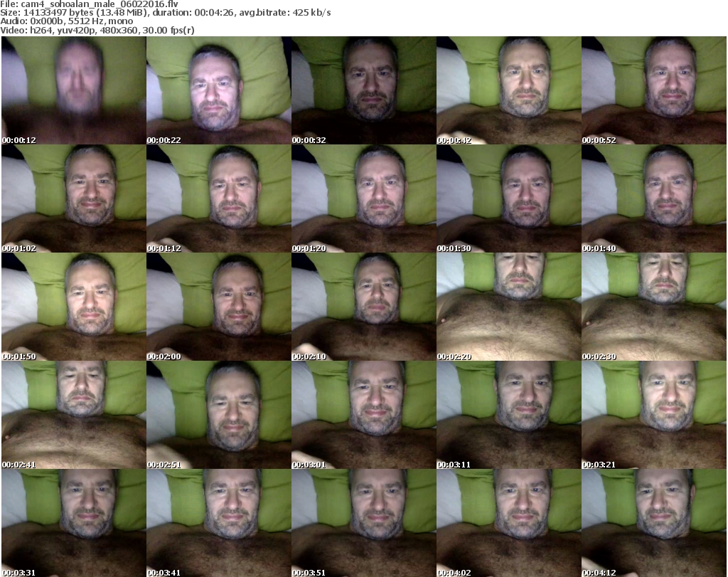
Task: Pick the frame marked 00:02:20
Action: (x=509, y=307)
